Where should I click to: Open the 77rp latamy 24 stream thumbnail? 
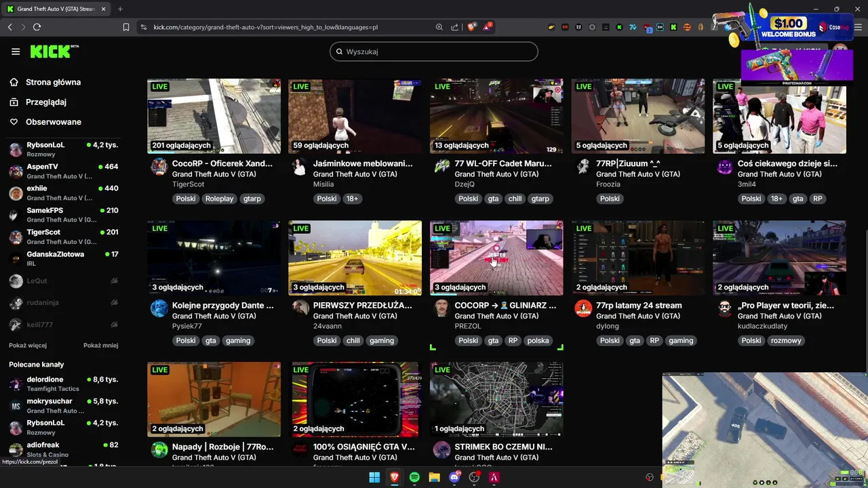tap(637, 258)
